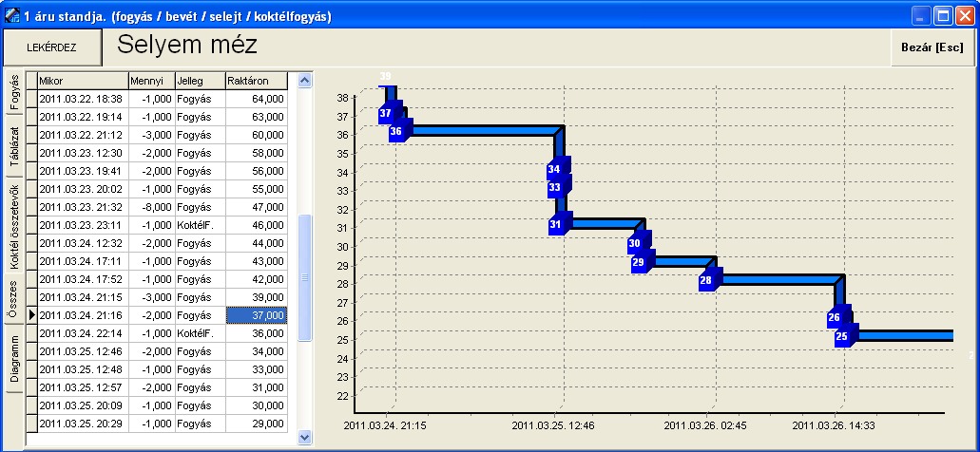The height and width of the screenshot is (452, 980).
Task: Click chart data point labeled 29
Action: coord(640,262)
